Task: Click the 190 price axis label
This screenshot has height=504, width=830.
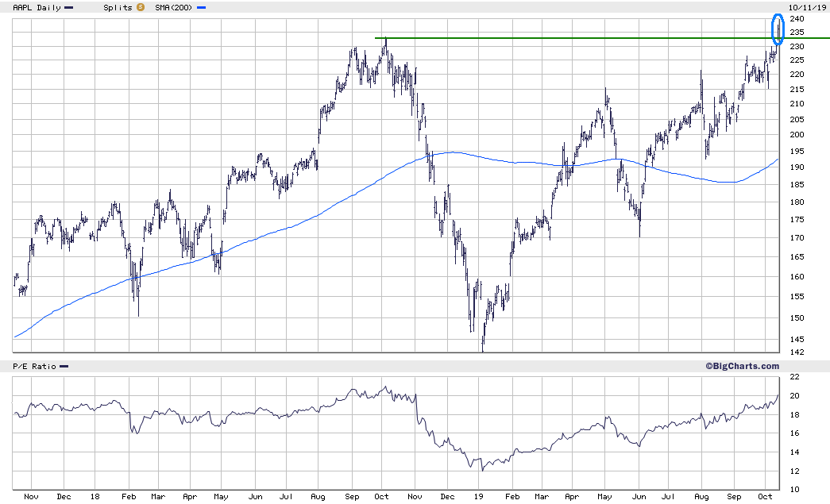Action: (x=797, y=167)
